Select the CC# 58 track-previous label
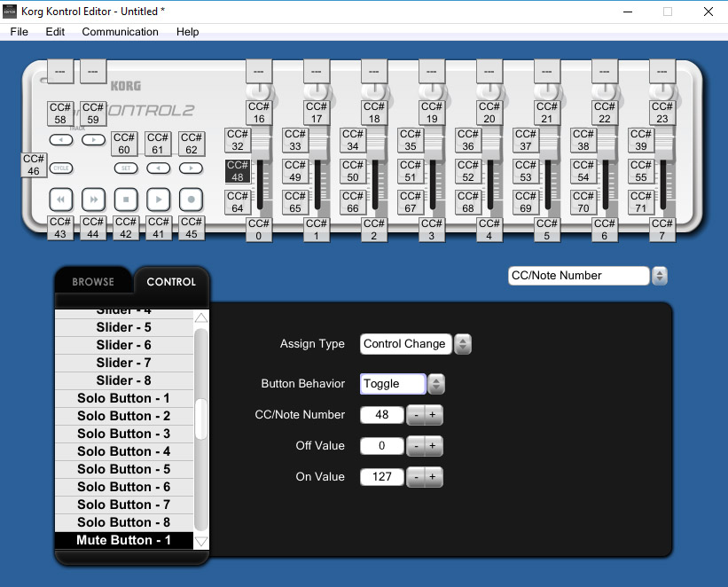Viewport: 728px width, 587px height. 60,113
